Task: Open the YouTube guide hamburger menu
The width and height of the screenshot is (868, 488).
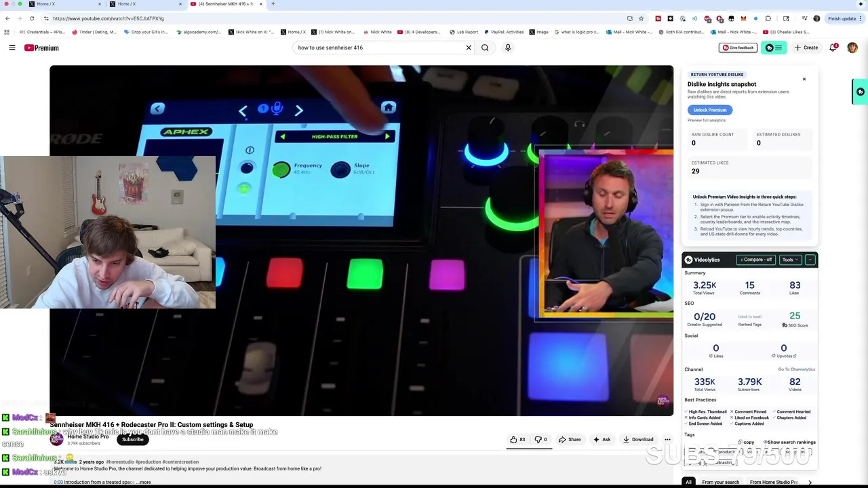Action: [x=12, y=47]
